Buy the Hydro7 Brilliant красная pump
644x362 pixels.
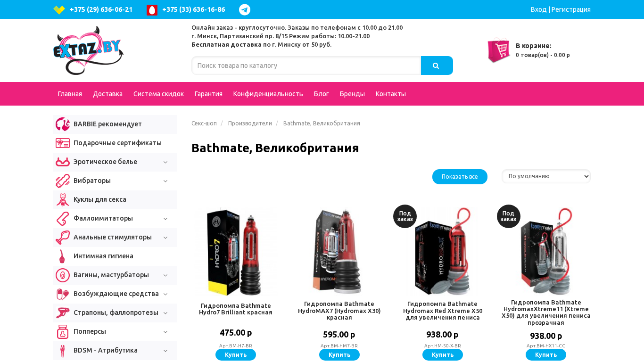click(236, 354)
